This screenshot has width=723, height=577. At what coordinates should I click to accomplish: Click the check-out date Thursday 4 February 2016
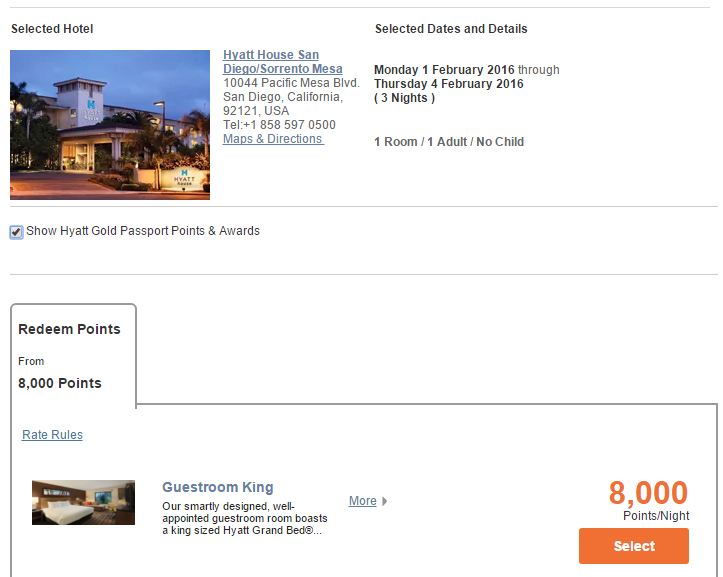448,84
